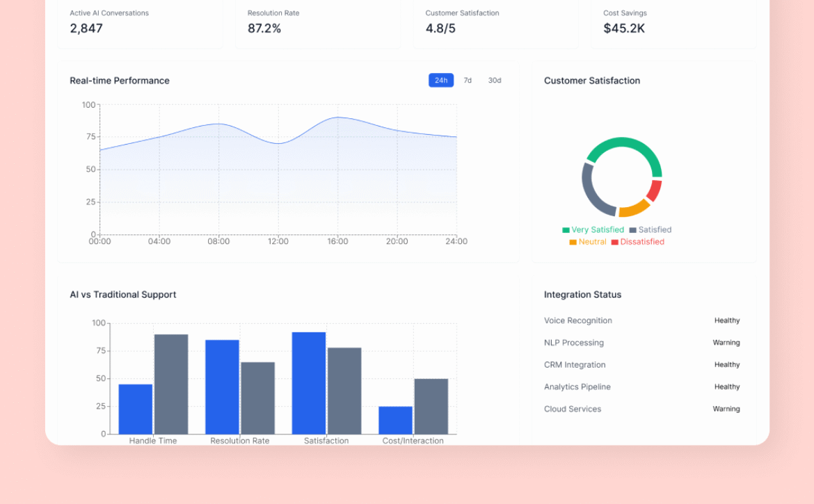Click the red segment of the donut chart

654,190
